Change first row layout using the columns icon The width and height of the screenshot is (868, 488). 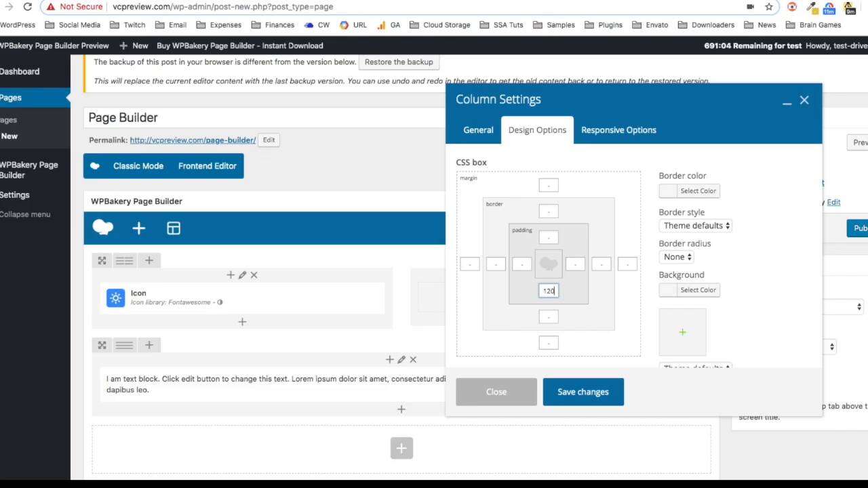[124, 260]
